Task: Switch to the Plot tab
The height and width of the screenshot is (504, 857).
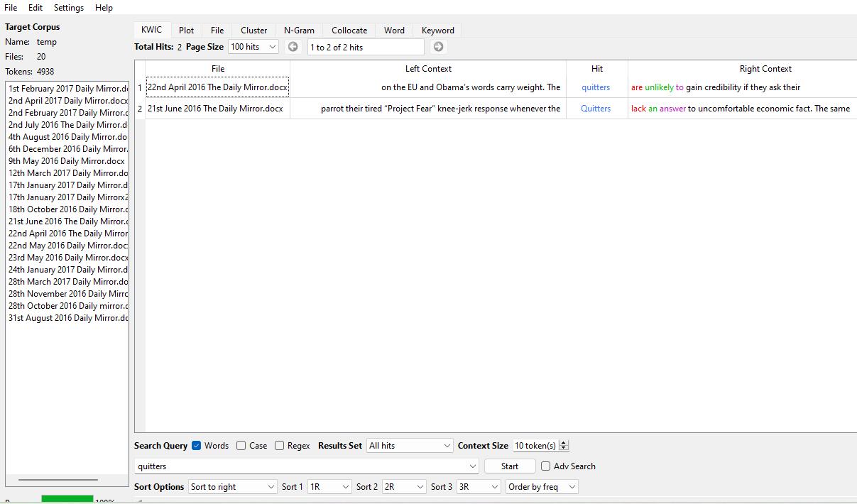Action: click(x=187, y=31)
